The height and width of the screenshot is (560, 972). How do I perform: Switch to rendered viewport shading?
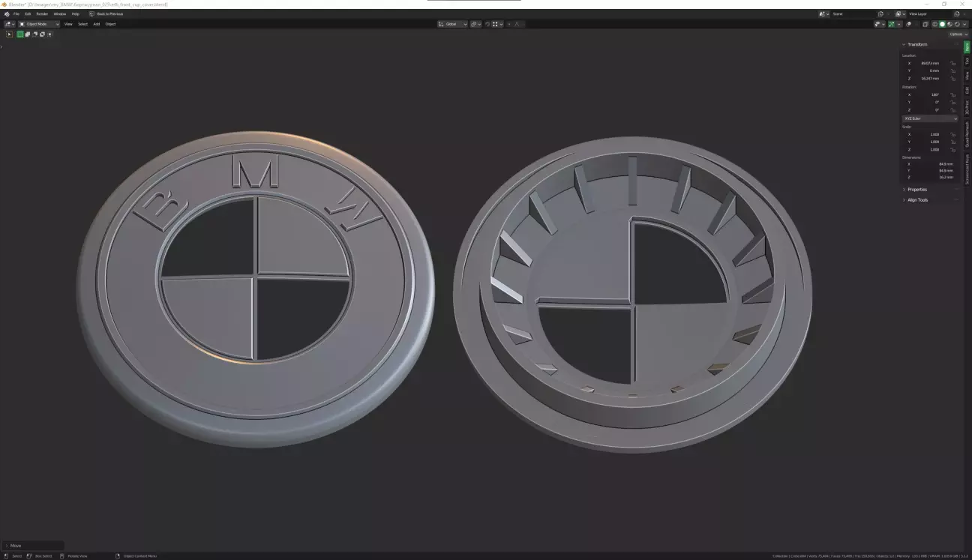(957, 24)
